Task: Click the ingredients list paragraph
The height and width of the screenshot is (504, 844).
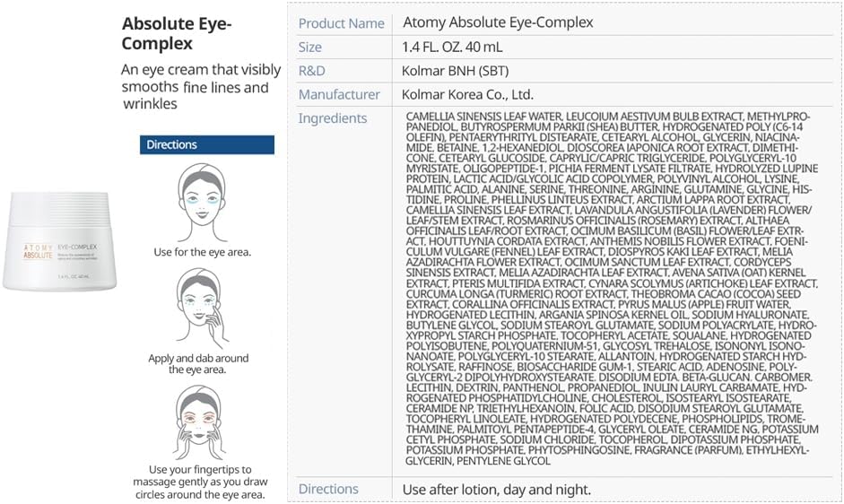Action: click(612, 289)
